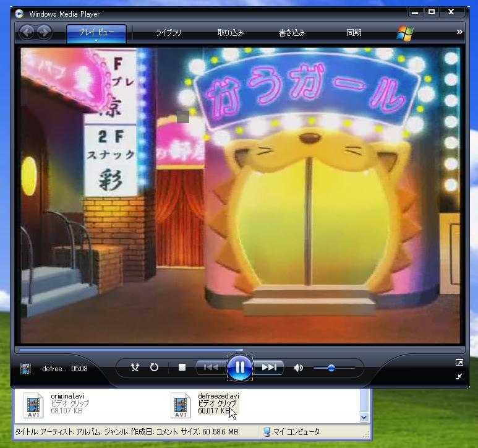
Task: Minimize the Windows Media Player window
Action: click(414, 12)
